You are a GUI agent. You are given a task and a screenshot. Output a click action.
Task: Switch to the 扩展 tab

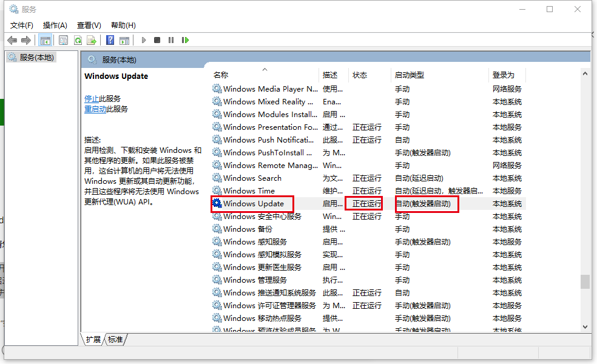93,339
